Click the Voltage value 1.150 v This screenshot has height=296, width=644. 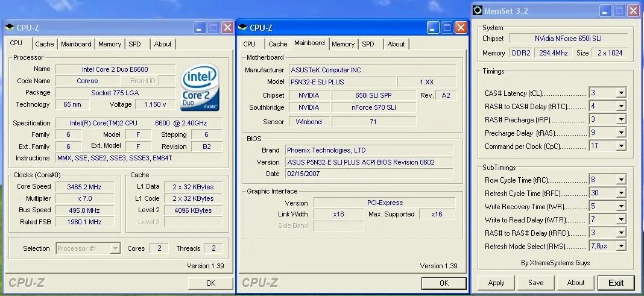click(x=155, y=104)
